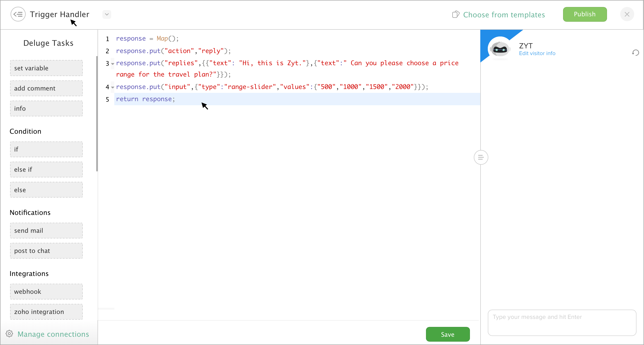The width and height of the screenshot is (644, 345).
Task: Focus the message input box
Action: [562, 323]
